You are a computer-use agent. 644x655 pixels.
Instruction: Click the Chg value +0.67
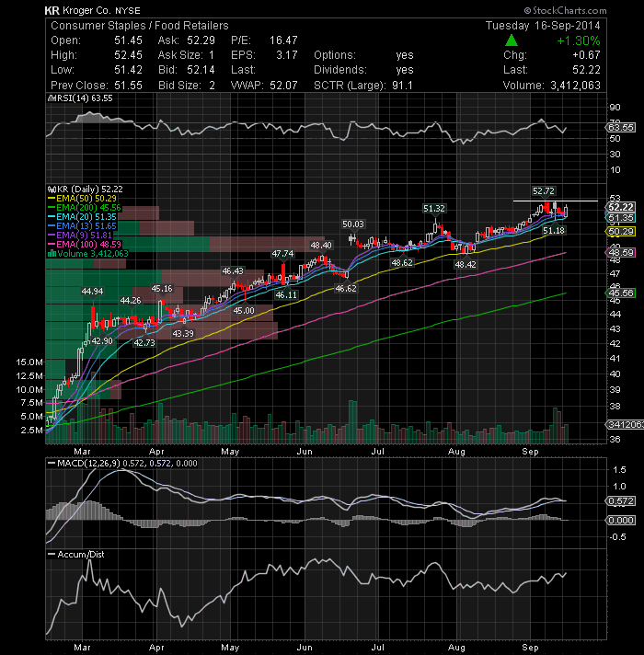[x=586, y=55]
